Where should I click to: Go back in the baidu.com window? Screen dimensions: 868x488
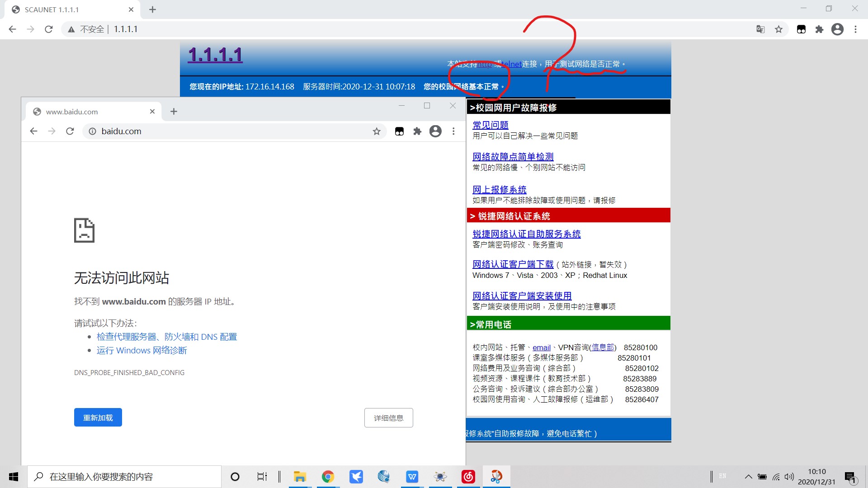(33, 131)
